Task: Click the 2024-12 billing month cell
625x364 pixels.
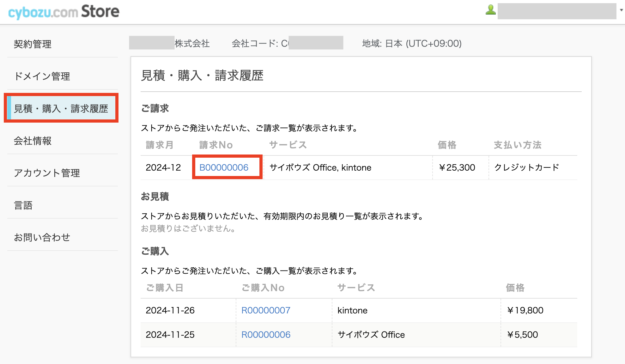Action: pyautogui.click(x=163, y=167)
